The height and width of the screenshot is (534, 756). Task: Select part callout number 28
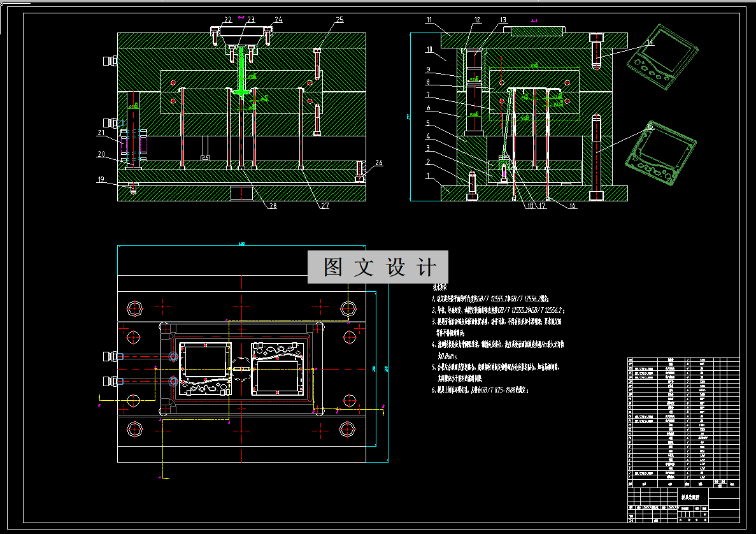coord(273,206)
